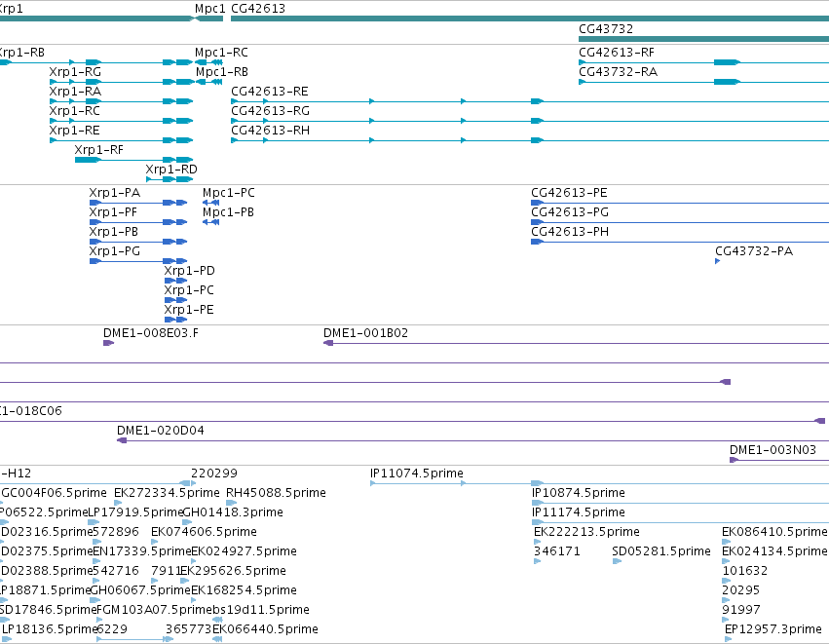Select the CG43732 gene label

pyautogui.click(x=606, y=29)
